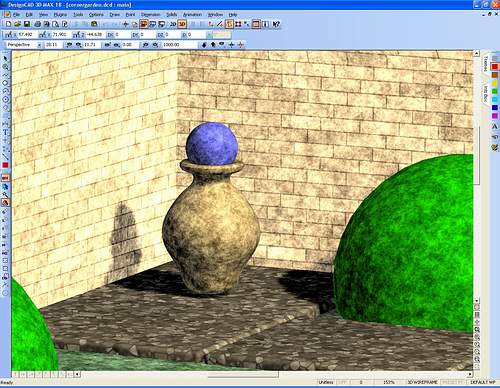Open the dropdown arrow after the D field
Viewport: 500px width, 388px height.
click(209, 35)
